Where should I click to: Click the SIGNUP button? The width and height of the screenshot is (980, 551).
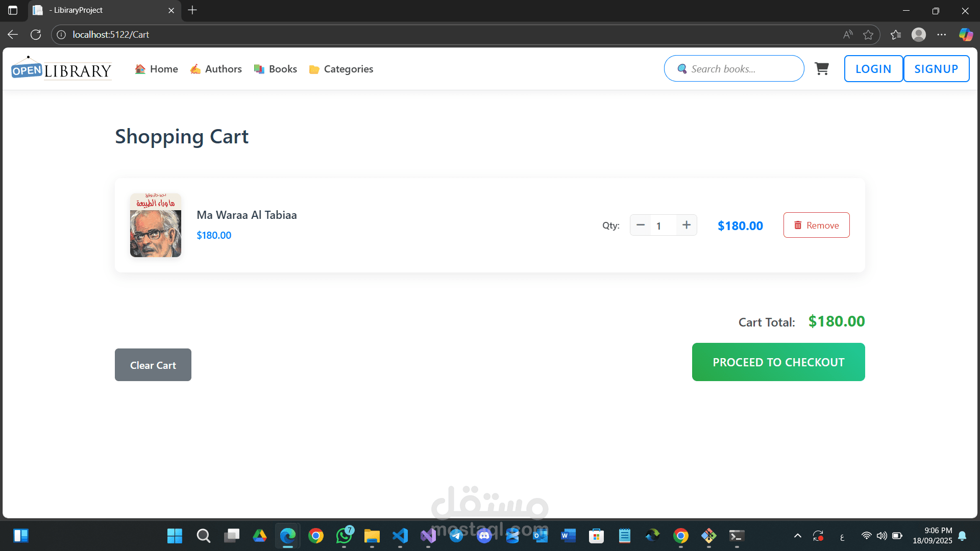click(x=936, y=68)
